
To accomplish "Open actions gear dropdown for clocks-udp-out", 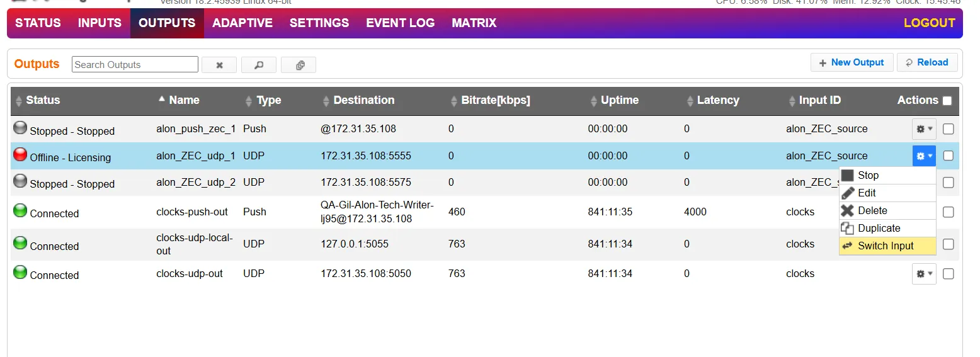I will [924, 274].
